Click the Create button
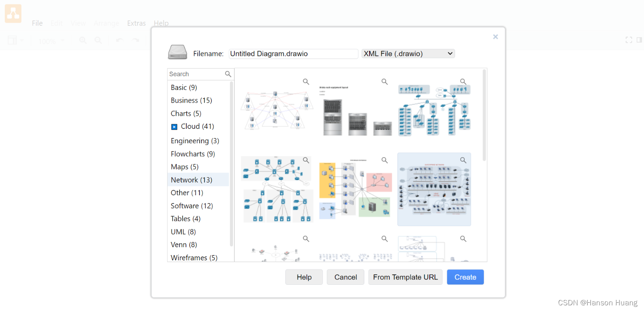 pyautogui.click(x=466, y=277)
